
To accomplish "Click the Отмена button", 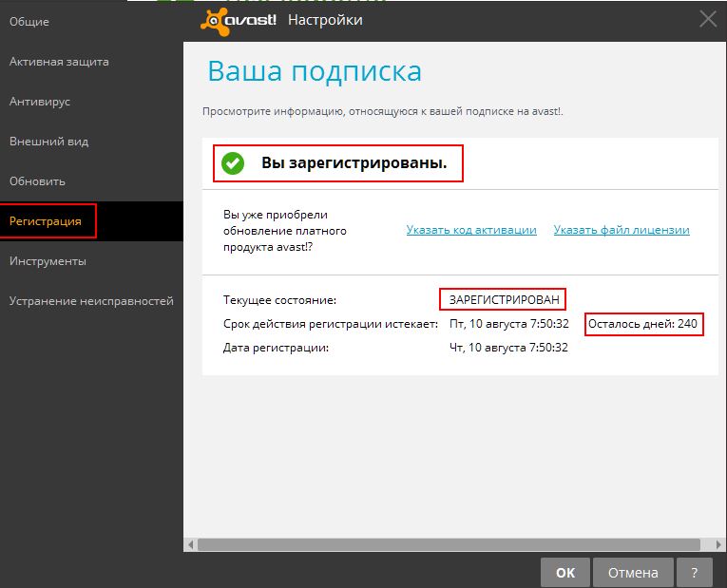I will click(633, 573).
